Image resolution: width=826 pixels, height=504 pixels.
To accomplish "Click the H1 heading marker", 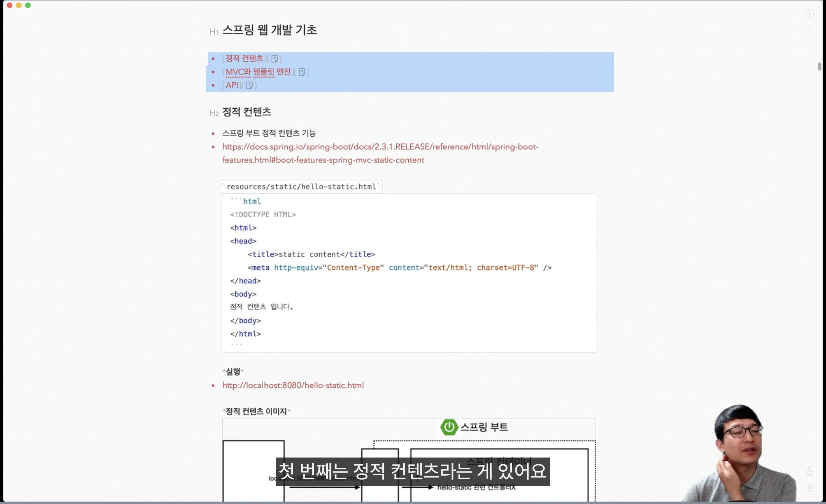I will [214, 31].
